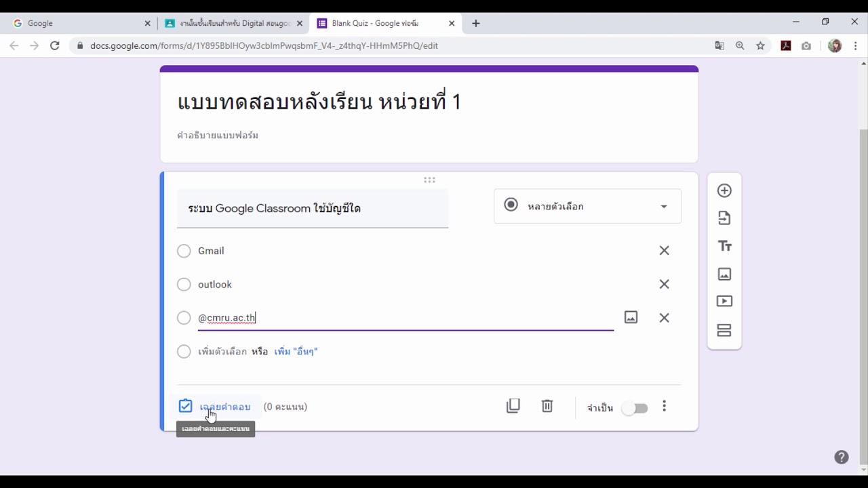Click เพิ่ม "อื่นๆ" link
This screenshot has height=488, width=868.
click(296, 352)
